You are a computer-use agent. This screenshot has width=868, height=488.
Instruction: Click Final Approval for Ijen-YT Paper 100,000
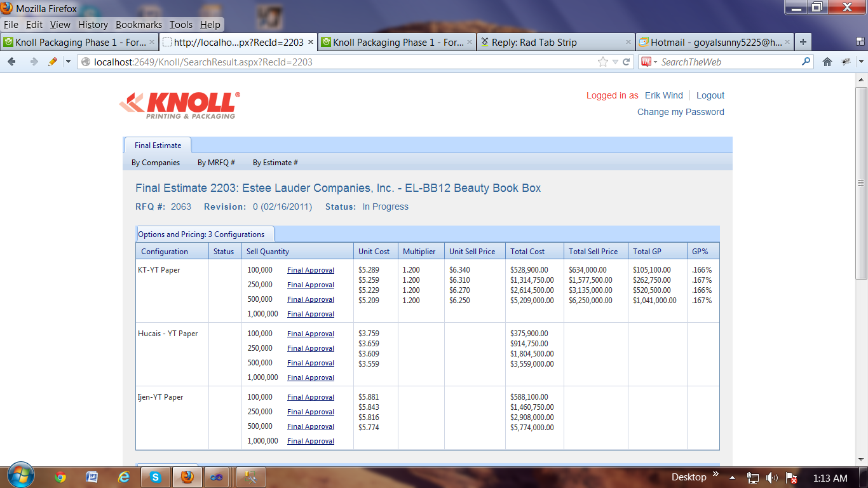pyautogui.click(x=311, y=397)
